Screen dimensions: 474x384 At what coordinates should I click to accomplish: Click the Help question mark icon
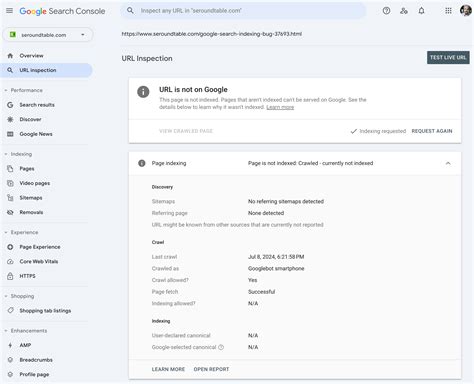pos(386,11)
